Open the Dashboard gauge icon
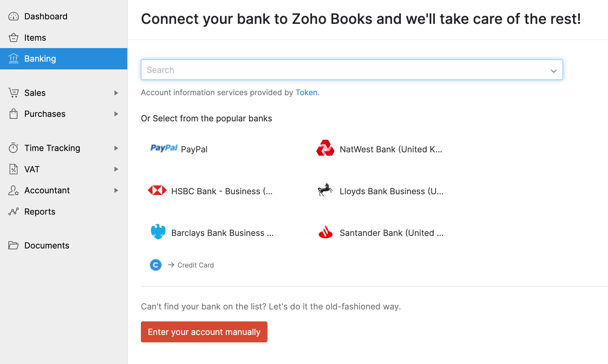This screenshot has height=364, width=608. point(14,16)
